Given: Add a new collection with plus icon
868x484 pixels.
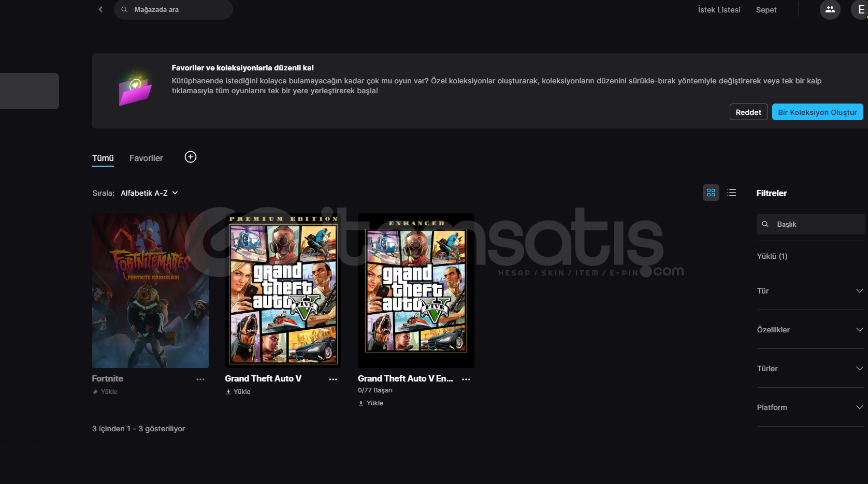Looking at the screenshot, I should [191, 157].
